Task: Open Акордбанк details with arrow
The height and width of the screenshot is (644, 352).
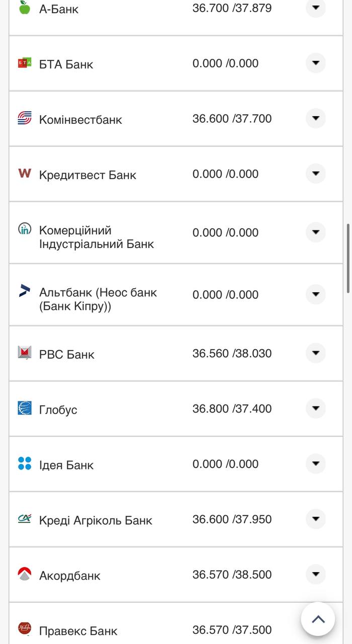Action: tap(316, 575)
